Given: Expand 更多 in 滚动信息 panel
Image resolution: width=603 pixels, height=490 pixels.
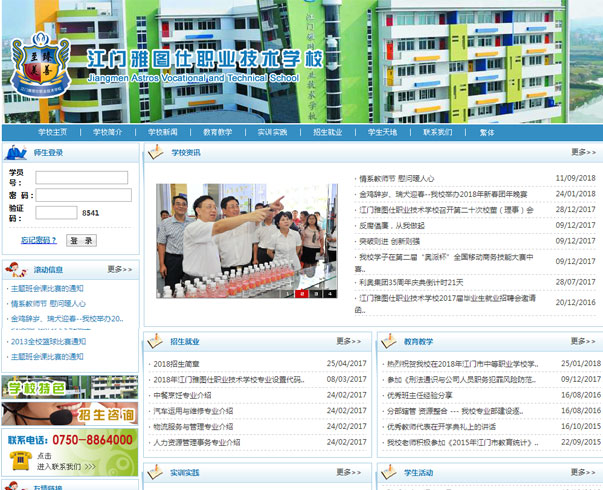Looking at the screenshot, I should tap(119, 269).
